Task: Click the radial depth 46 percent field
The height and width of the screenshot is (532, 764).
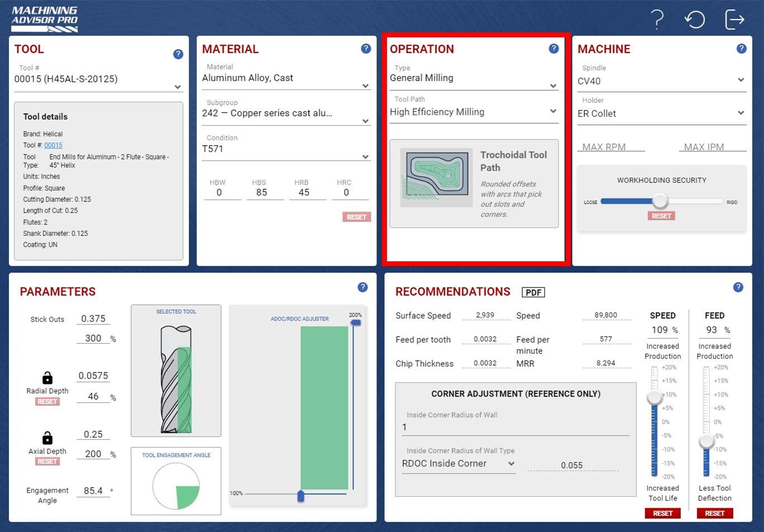Action: tap(93, 396)
